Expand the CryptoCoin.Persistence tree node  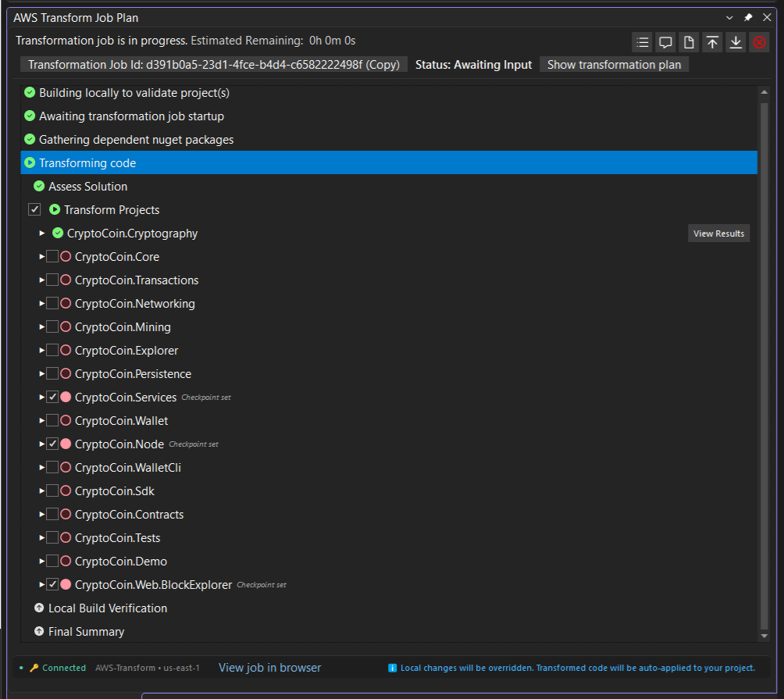tap(42, 373)
